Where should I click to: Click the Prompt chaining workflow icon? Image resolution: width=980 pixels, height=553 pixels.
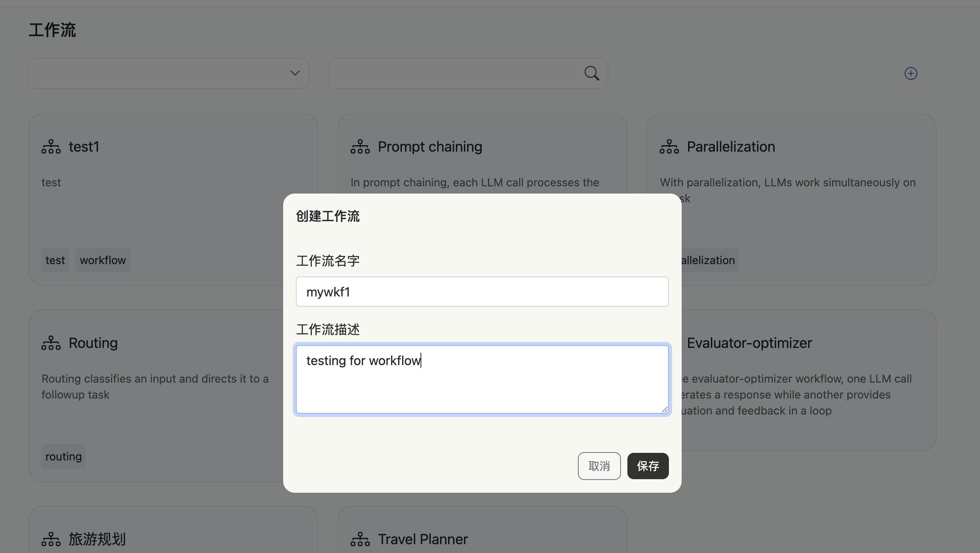pos(360,147)
